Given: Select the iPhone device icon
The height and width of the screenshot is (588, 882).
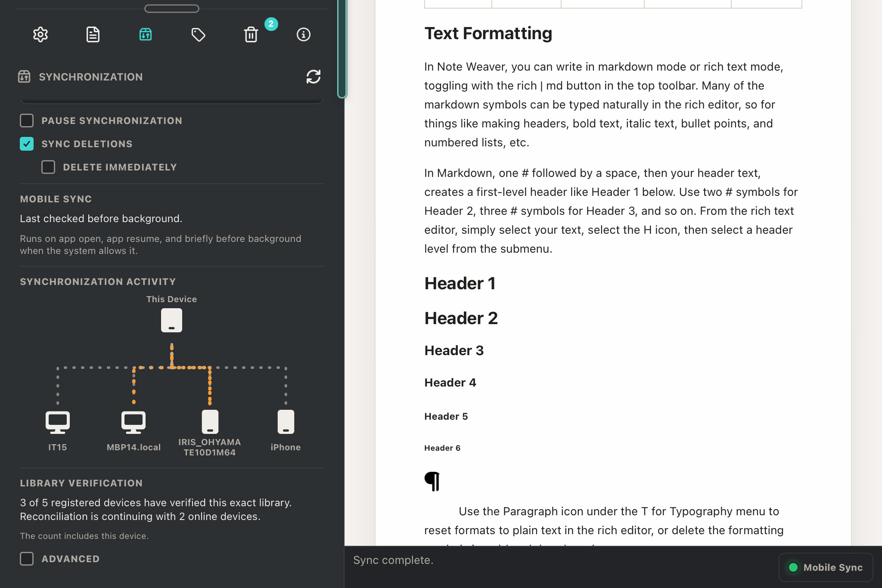Looking at the screenshot, I should pos(286,422).
